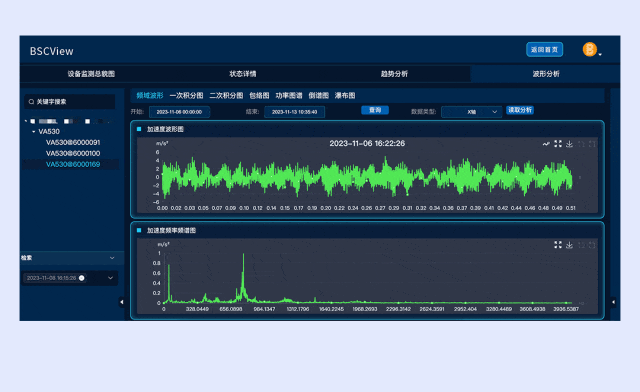The width and height of the screenshot is (640, 392).
Task: Click the 读取分析 button
Action: tap(520, 110)
